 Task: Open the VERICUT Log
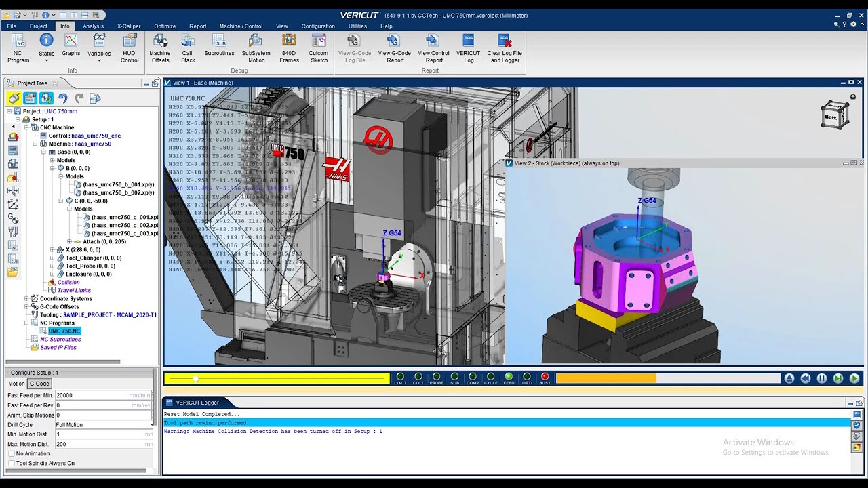coord(468,48)
